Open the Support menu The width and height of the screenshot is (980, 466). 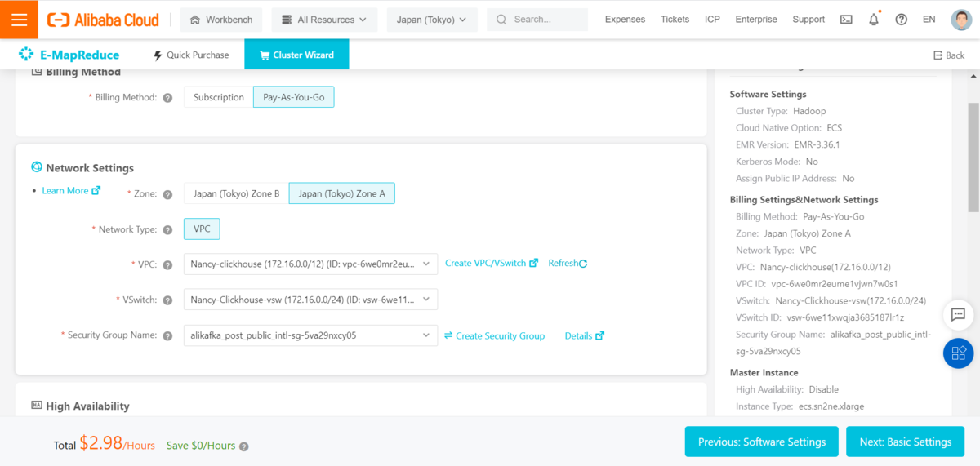click(x=808, y=20)
